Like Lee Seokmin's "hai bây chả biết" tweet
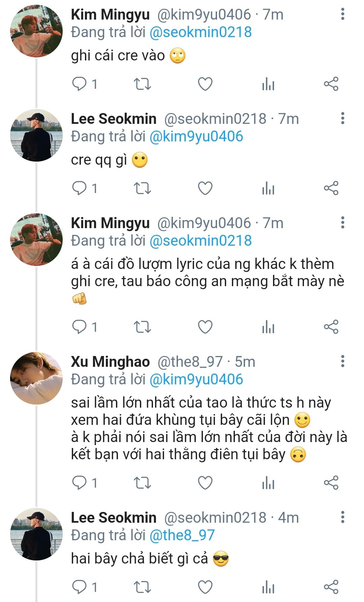Screen dimensions: 364x602 click(205, 587)
